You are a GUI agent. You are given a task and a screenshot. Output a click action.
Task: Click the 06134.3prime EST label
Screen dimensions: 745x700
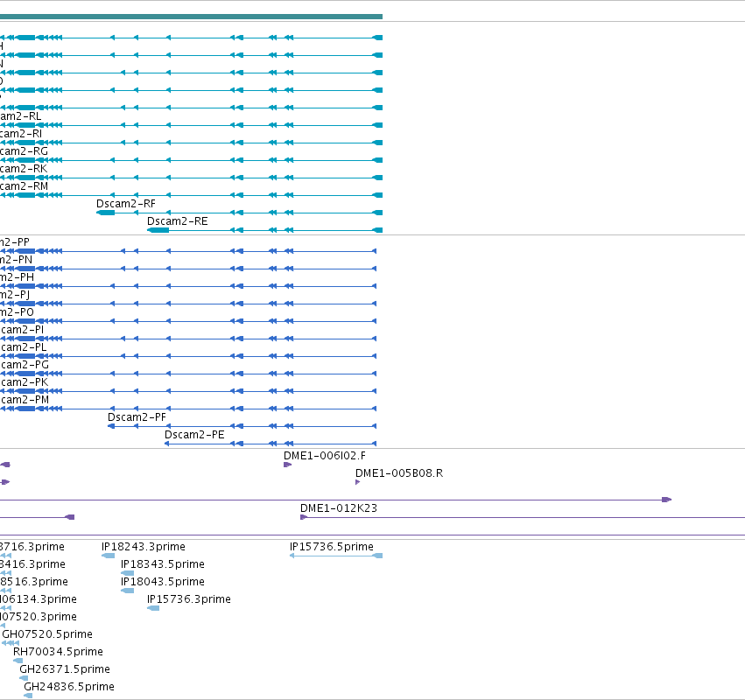(38, 599)
